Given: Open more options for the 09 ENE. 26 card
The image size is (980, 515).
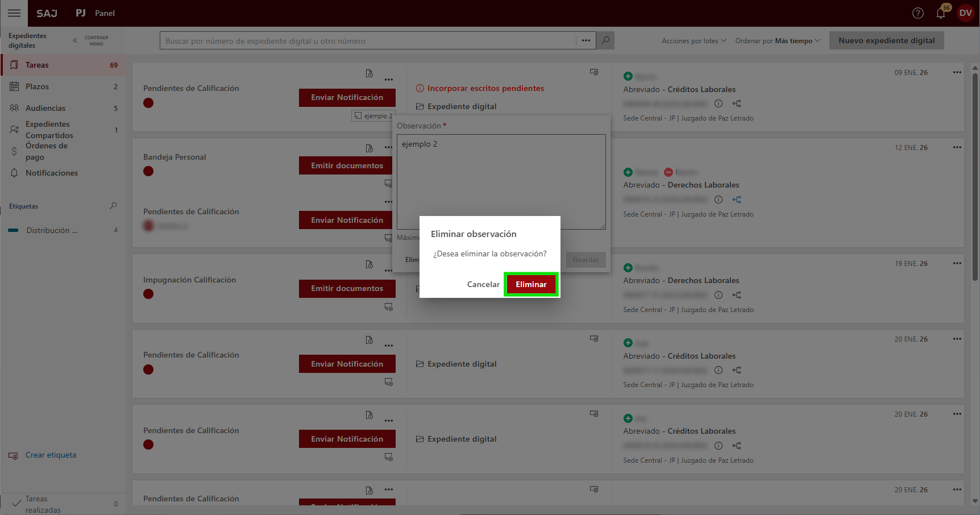Looking at the screenshot, I should tap(957, 72).
